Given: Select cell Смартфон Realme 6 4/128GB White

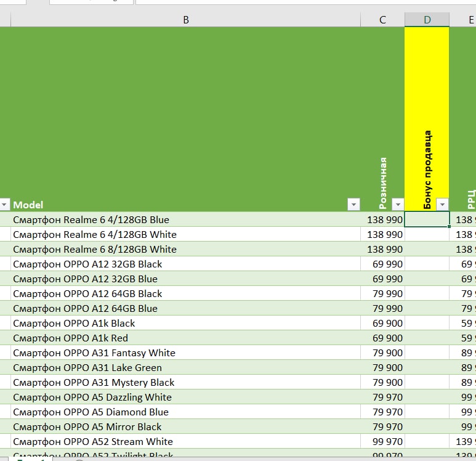Looking at the screenshot, I should 185,234.
